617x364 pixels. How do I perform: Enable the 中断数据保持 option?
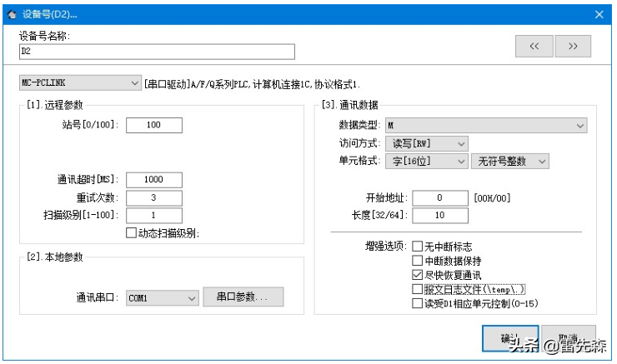418,261
